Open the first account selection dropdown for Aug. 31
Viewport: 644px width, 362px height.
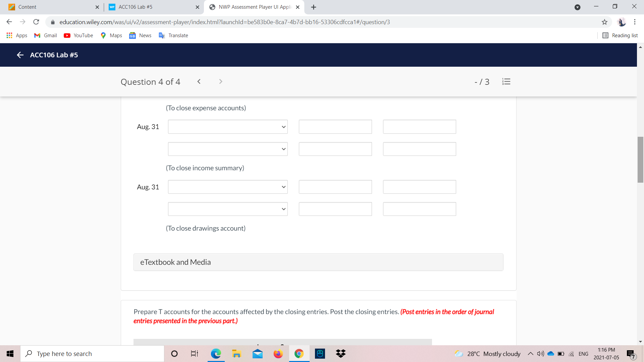click(x=228, y=127)
